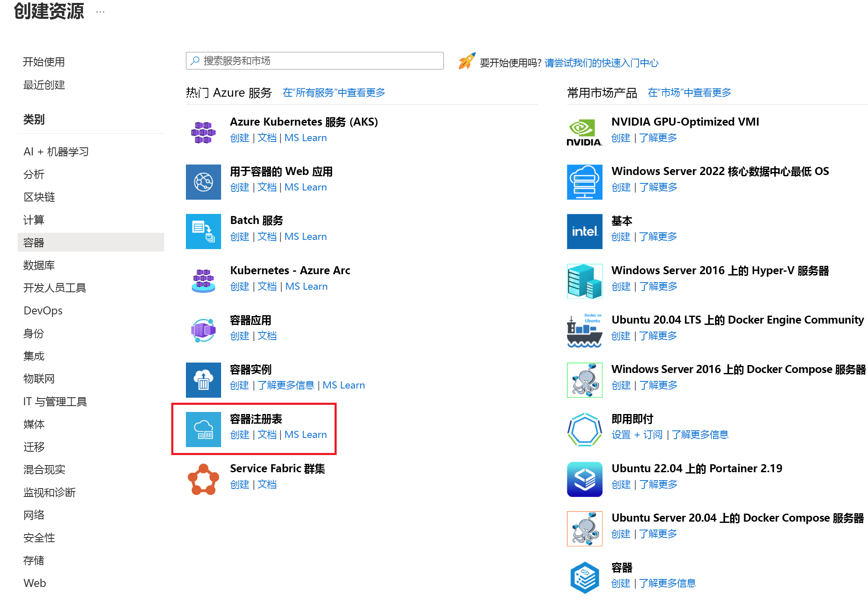The height and width of the screenshot is (602, 868).
Task: Click the Intel logo thumbnail
Action: (584, 231)
